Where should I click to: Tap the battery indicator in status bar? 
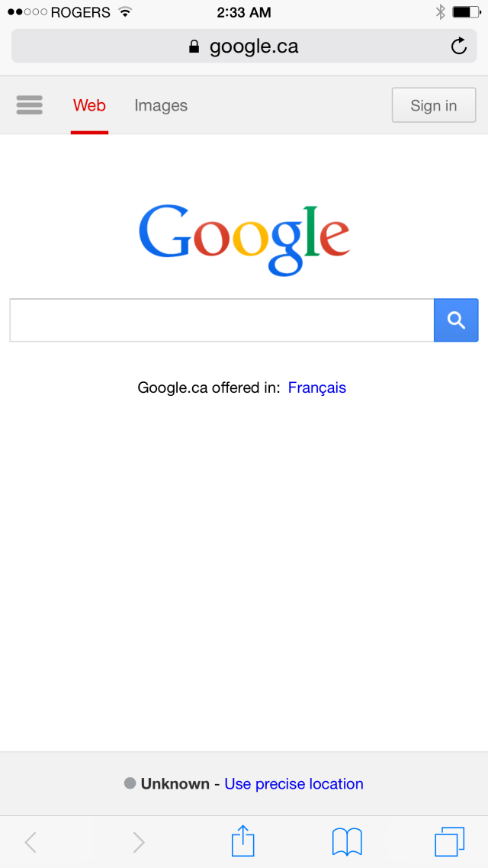(467, 12)
